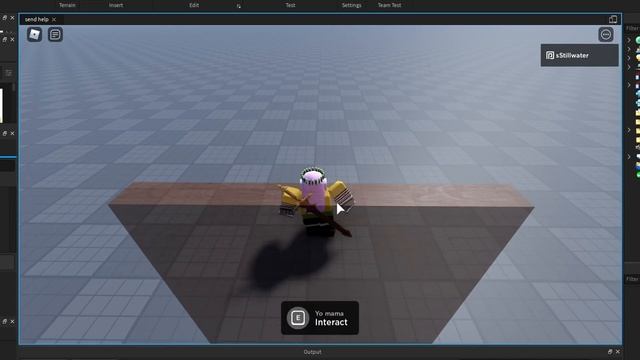Close the topmost left docked panel
640x360 pixels.
point(12,18)
